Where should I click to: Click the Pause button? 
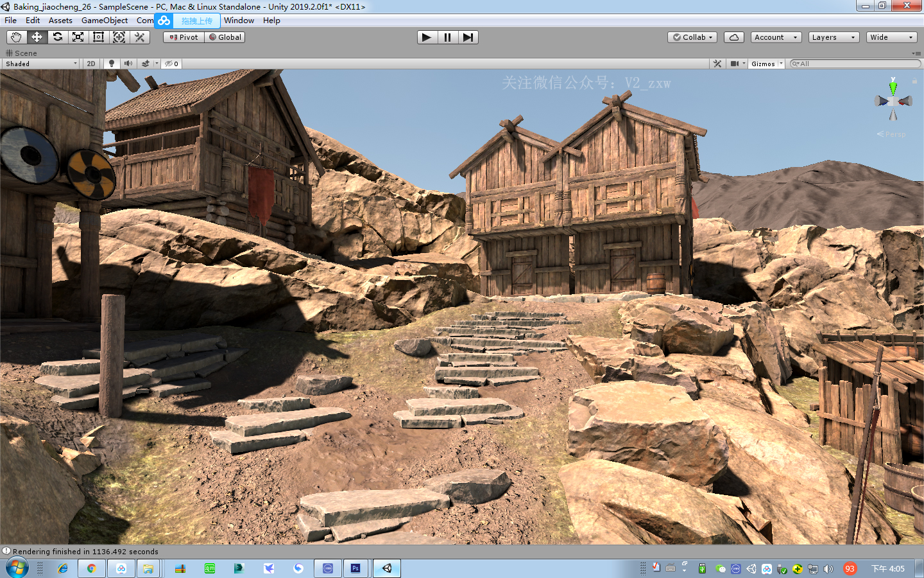point(447,37)
